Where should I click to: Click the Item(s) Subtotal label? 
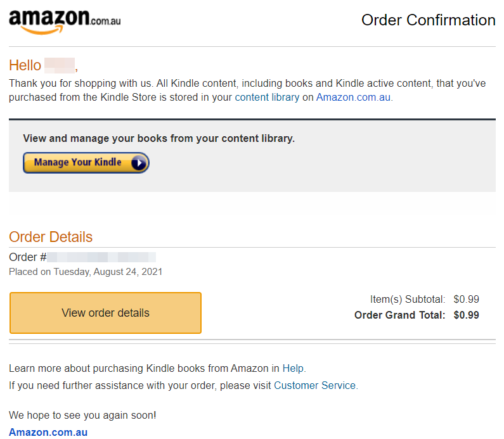[408, 299]
